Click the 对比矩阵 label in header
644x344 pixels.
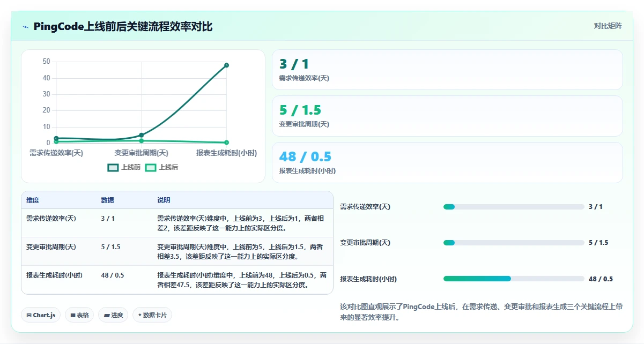[608, 26]
